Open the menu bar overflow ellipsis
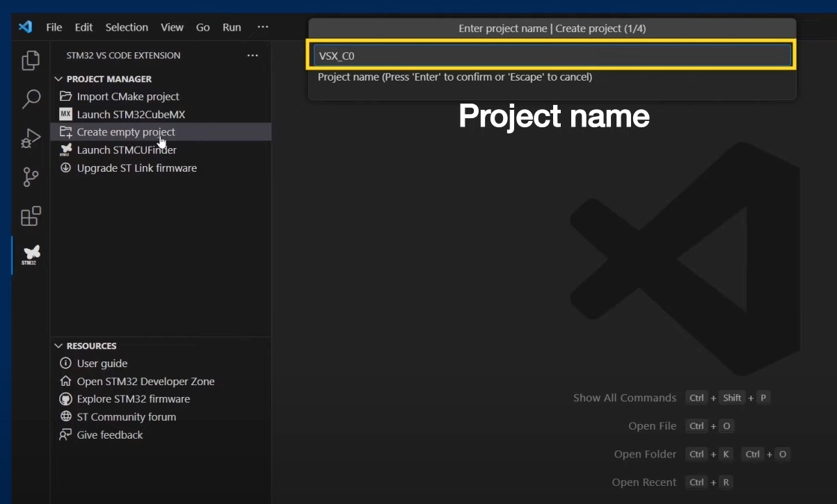Image resolution: width=837 pixels, height=504 pixels. pyautogui.click(x=262, y=27)
